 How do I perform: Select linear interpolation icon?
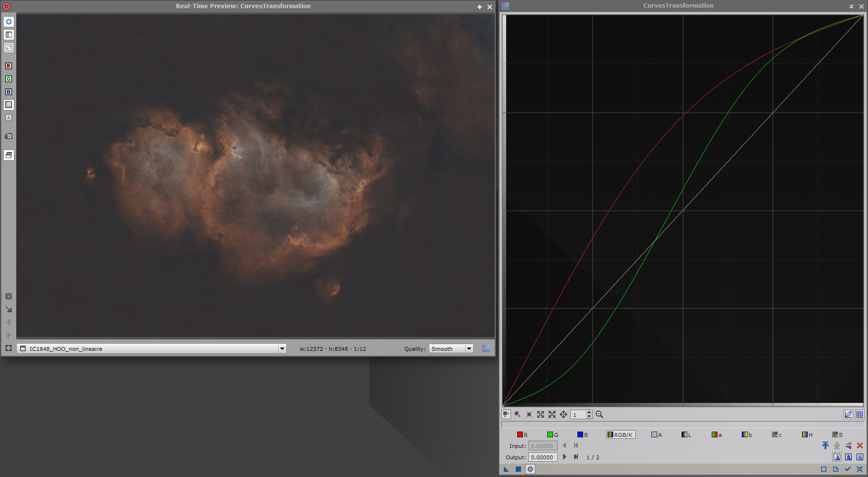(x=860, y=457)
